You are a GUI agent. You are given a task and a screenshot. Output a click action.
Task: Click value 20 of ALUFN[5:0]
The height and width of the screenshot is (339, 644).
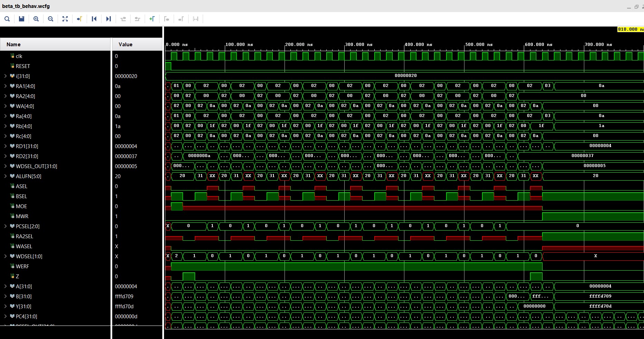tap(118, 176)
